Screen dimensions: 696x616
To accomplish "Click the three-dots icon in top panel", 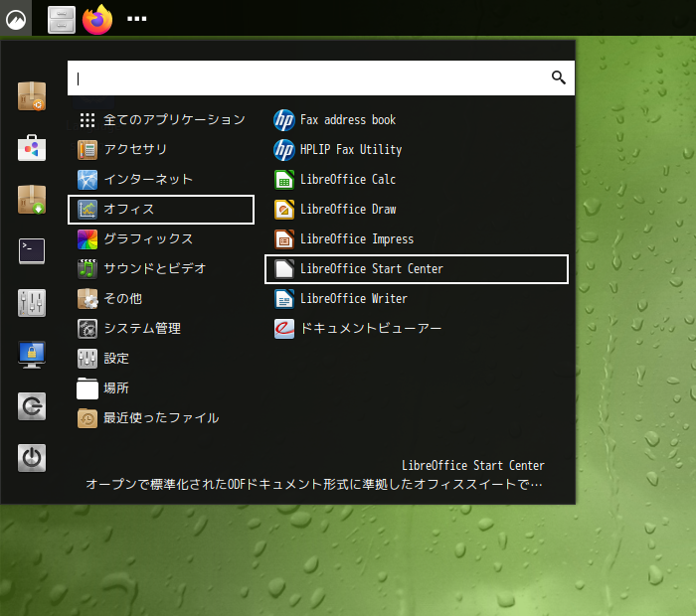I will click(x=137, y=19).
